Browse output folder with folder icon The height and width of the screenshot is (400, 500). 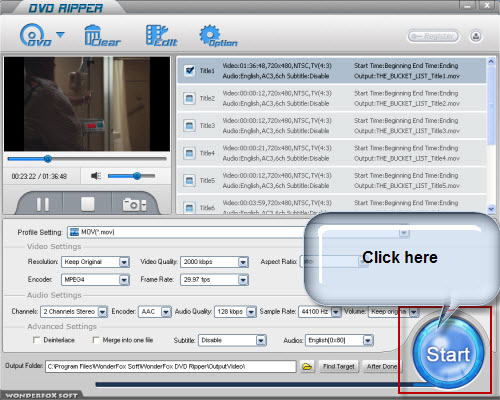click(307, 367)
